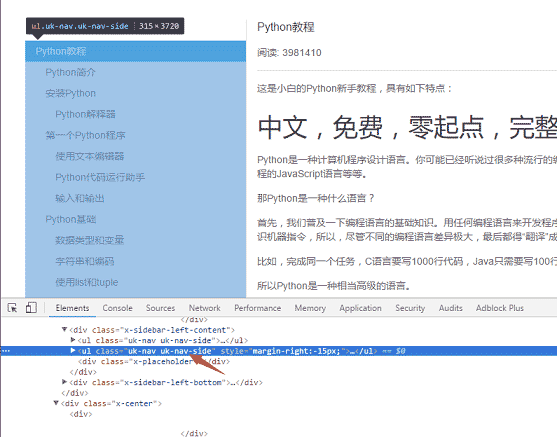The image size is (557, 437).
Task: Expand the x-sidebar-left-bottom div node
Action: [x=64, y=382]
